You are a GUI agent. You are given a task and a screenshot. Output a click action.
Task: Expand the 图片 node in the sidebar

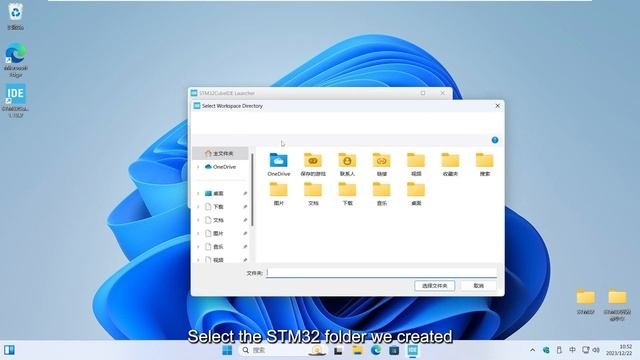(x=198, y=233)
